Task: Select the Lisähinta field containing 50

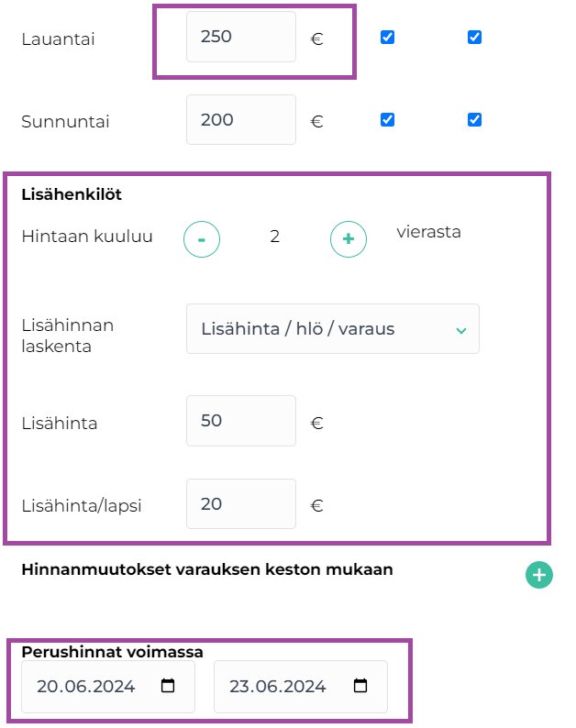Action: pos(241,421)
